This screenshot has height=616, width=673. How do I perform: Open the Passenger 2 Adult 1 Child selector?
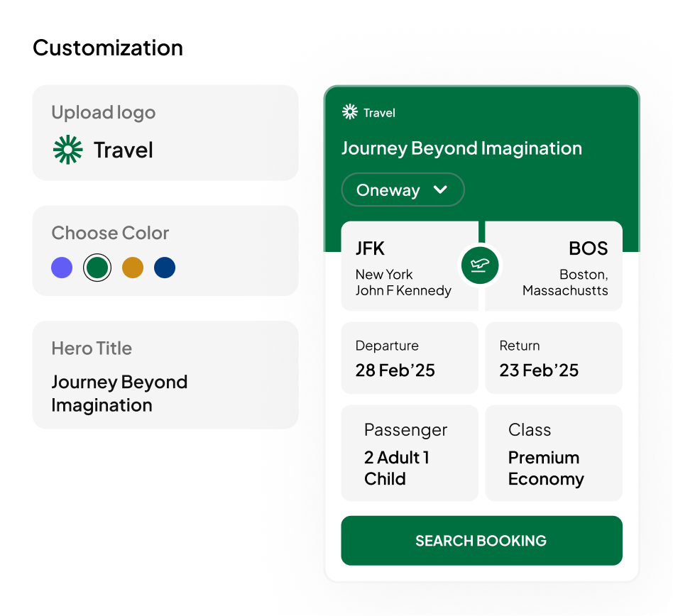click(410, 453)
